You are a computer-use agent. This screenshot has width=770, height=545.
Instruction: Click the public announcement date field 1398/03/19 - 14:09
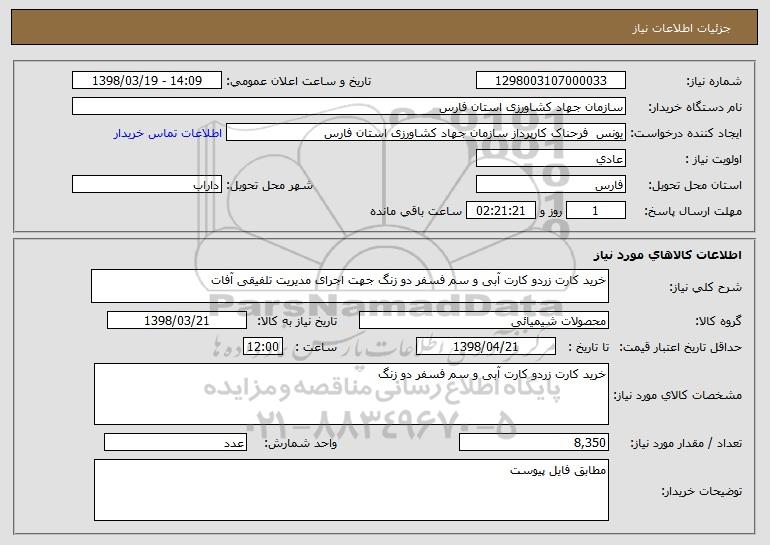[147, 81]
